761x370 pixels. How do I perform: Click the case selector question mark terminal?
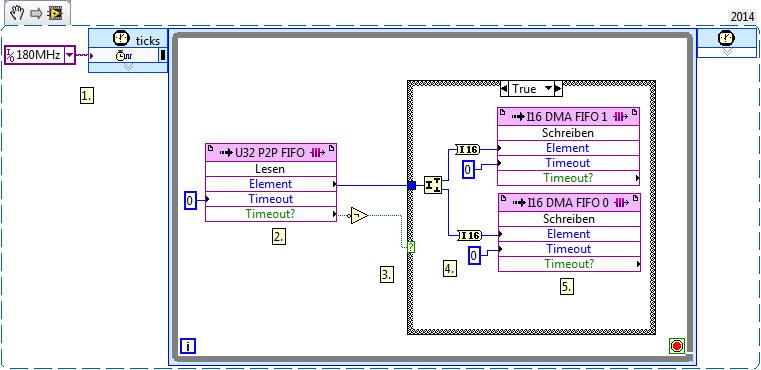[x=411, y=247]
